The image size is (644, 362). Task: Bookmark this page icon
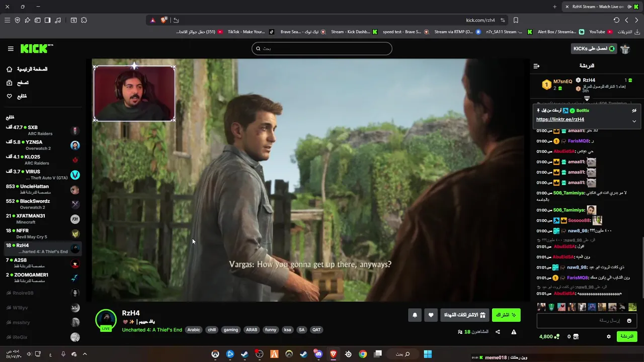pos(516,20)
